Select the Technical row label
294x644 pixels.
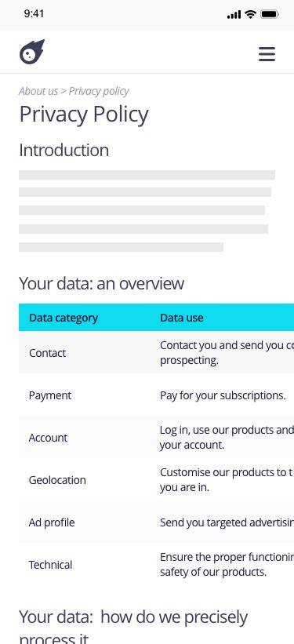coord(50,565)
